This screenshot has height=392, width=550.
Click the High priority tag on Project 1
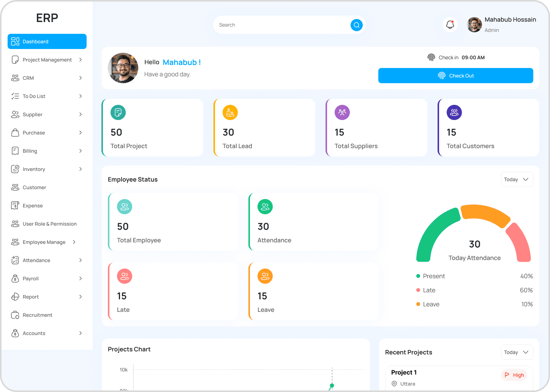pyautogui.click(x=514, y=375)
